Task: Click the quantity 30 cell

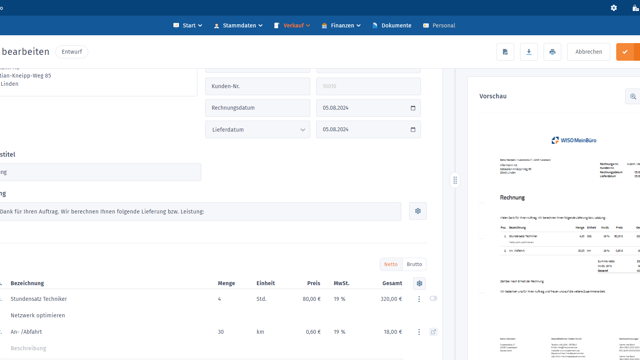Action: pos(221,332)
